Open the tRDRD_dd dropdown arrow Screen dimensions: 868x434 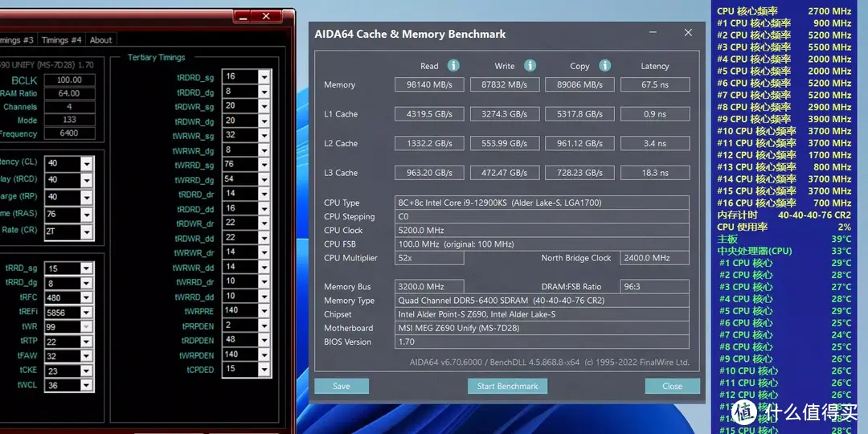pos(264,209)
